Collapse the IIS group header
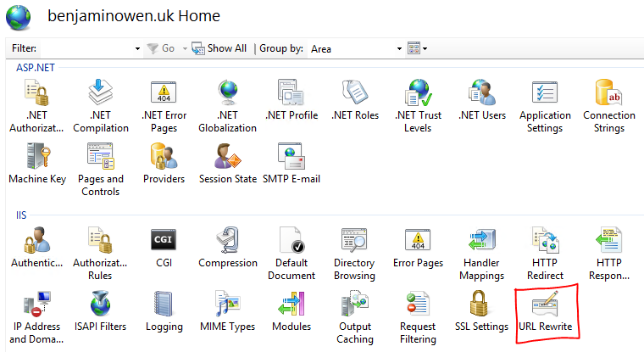The width and height of the screenshot is (644, 352). tap(21, 215)
